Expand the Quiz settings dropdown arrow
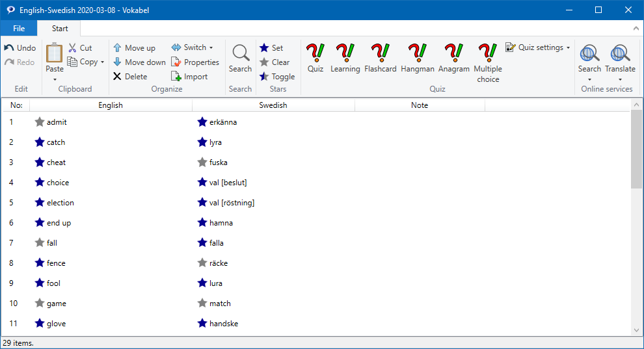The image size is (644, 349). [x=568, y=47]
